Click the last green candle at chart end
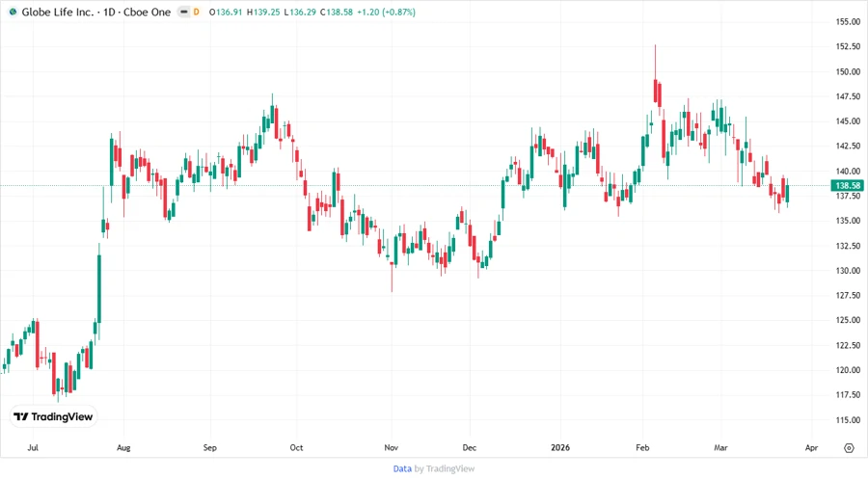Image resolution: width=868 pixels, height=480 pixels. pyautogui.click(x=787, y=194)
